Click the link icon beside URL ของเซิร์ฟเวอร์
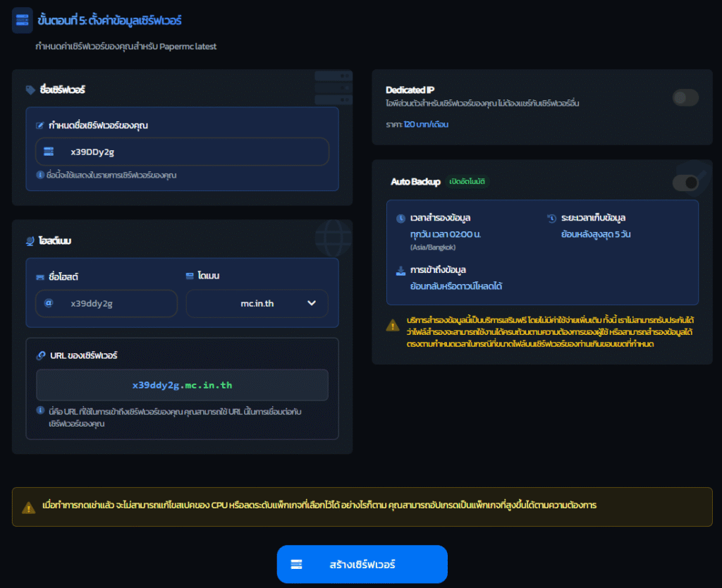Viewport: 722px width, 588px height. (x=41, y=355)
